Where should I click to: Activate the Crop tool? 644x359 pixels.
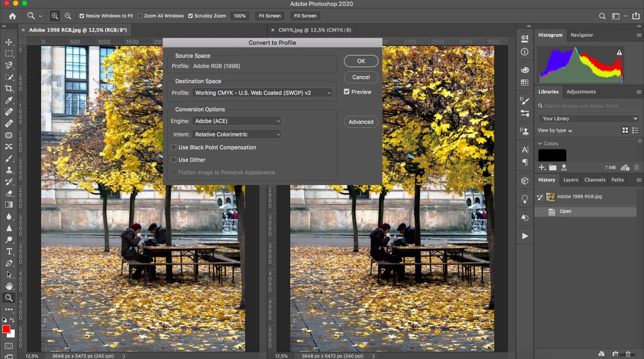[x=9, y=89]
